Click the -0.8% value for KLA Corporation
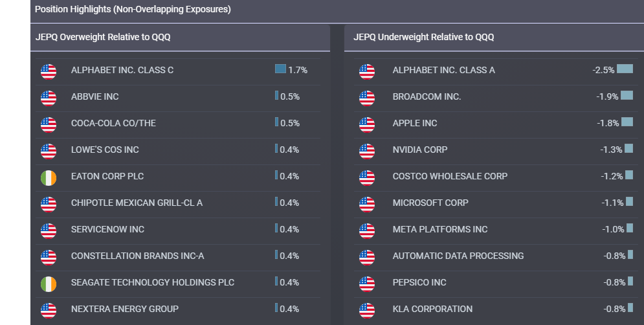Screen dimensions: 644x325 coord(614,309)
